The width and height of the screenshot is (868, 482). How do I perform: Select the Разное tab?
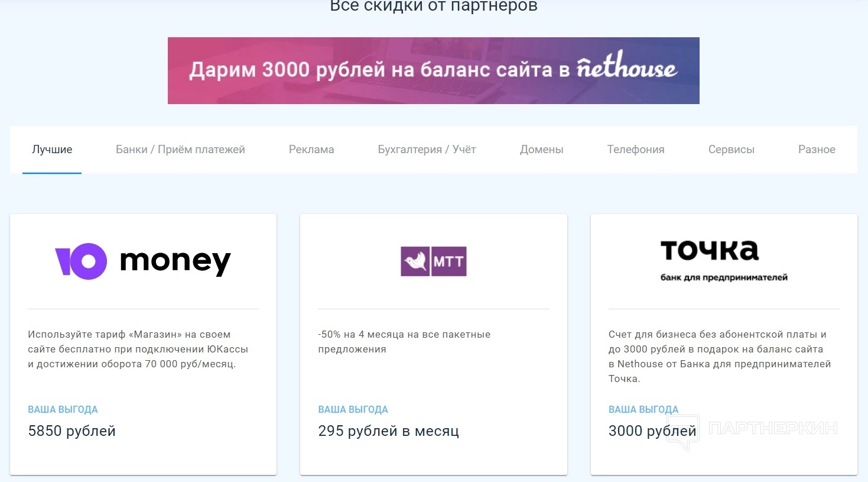tap(817, 150)
